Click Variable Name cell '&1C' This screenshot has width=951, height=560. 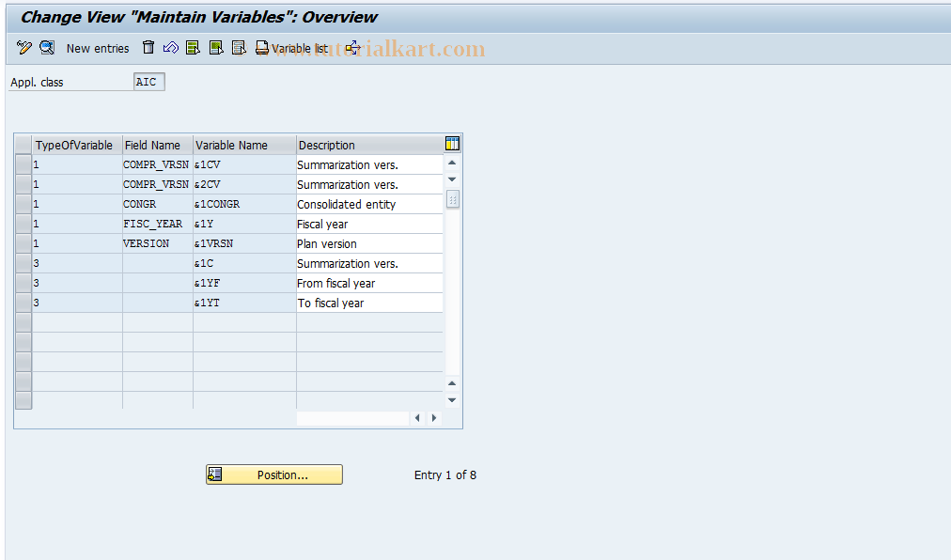pos(244,263)
